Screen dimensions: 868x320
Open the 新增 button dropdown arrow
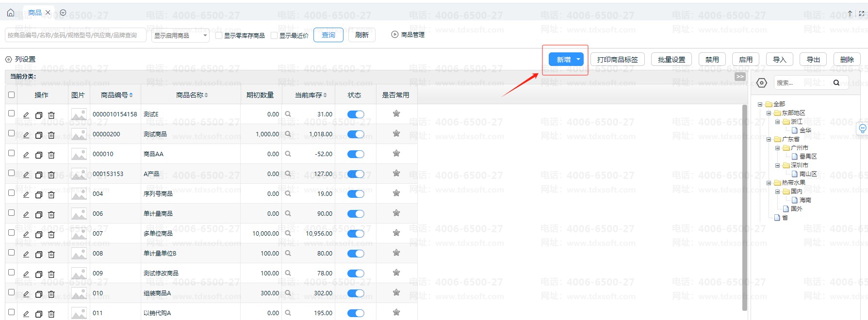pyautogui.click(x=578, y=60)
